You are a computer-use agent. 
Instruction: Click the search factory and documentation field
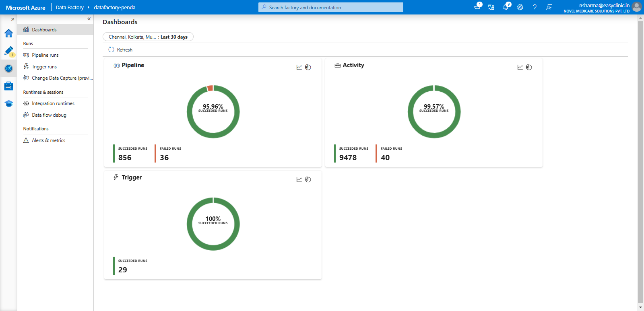[330, 7]
